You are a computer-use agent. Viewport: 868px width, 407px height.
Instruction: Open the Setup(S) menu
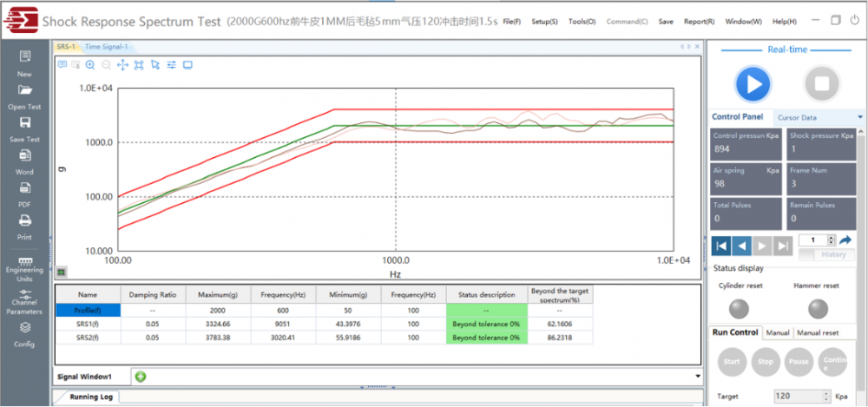pyautogui.click(x=544, y=21)
